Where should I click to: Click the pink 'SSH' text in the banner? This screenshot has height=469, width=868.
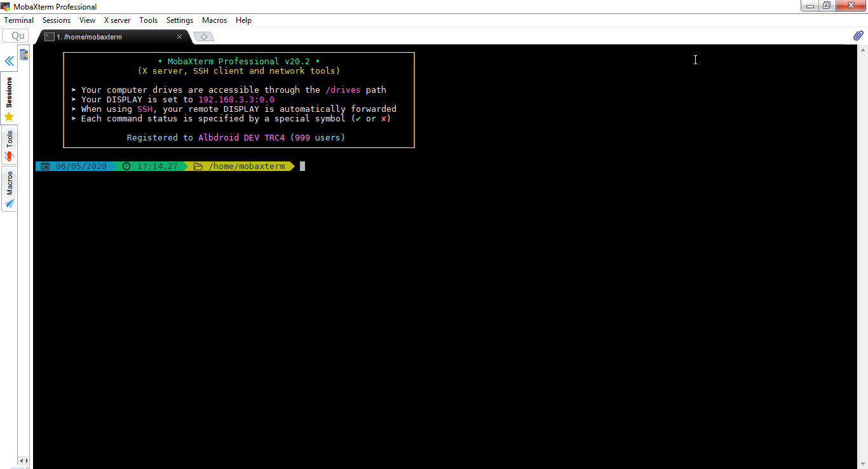145,109
